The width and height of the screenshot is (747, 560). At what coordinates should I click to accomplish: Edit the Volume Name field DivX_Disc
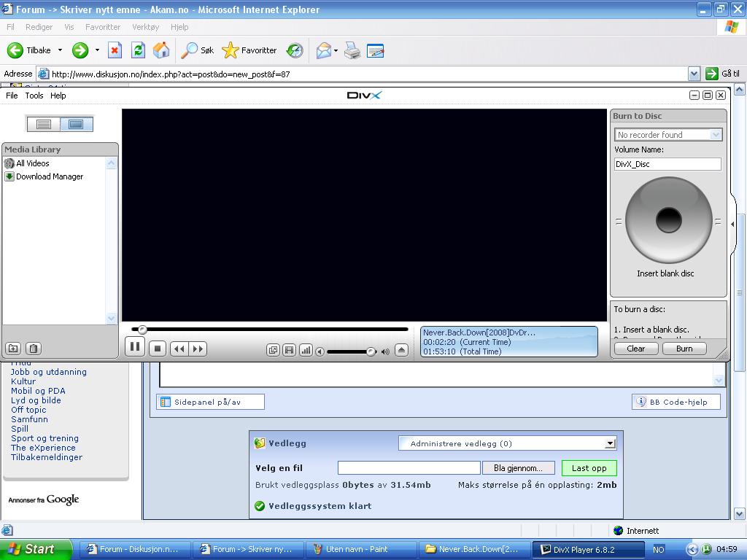pyautogui.click(x=667, y=164)
